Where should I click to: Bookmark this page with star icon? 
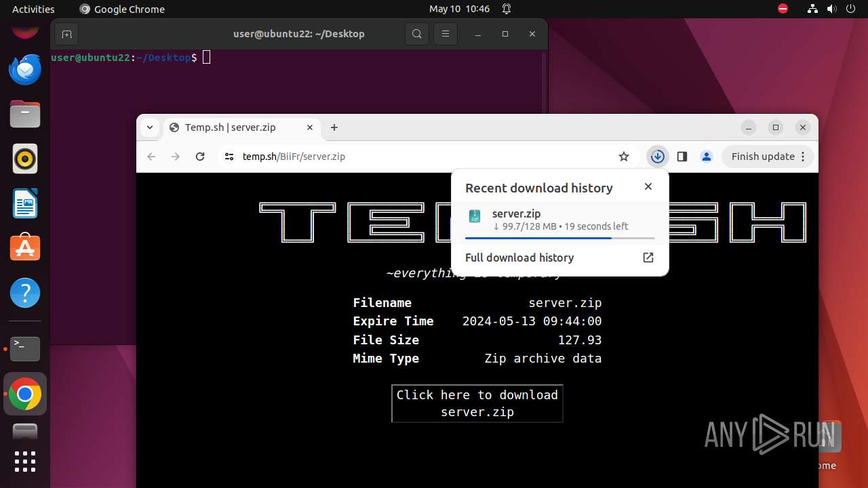[x=624, y=157]
